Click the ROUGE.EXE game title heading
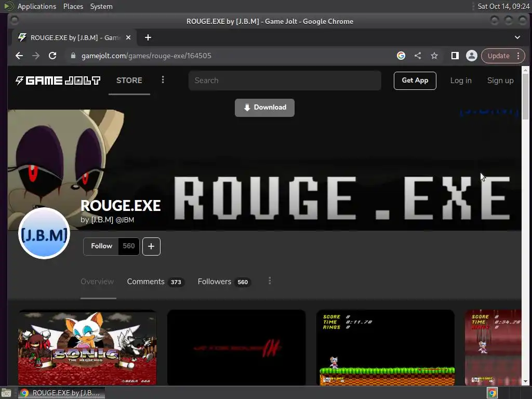532x399 pixels. (x=121, y=206)
